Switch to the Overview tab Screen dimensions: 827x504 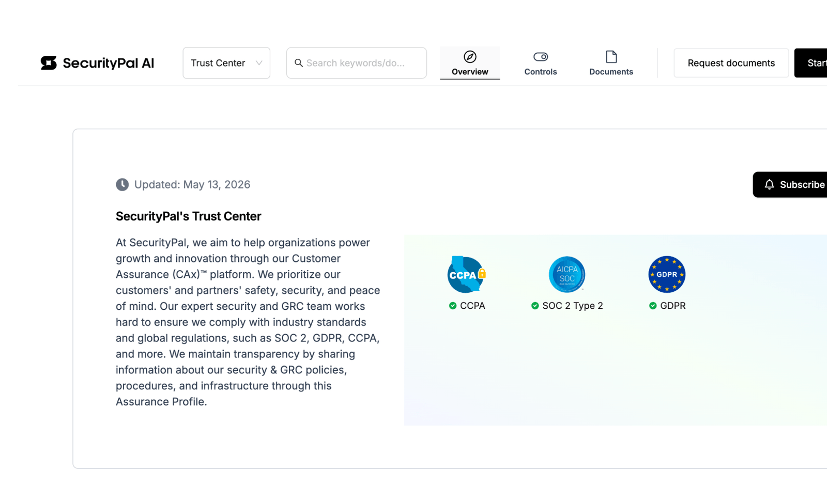(x=470, y=63)
